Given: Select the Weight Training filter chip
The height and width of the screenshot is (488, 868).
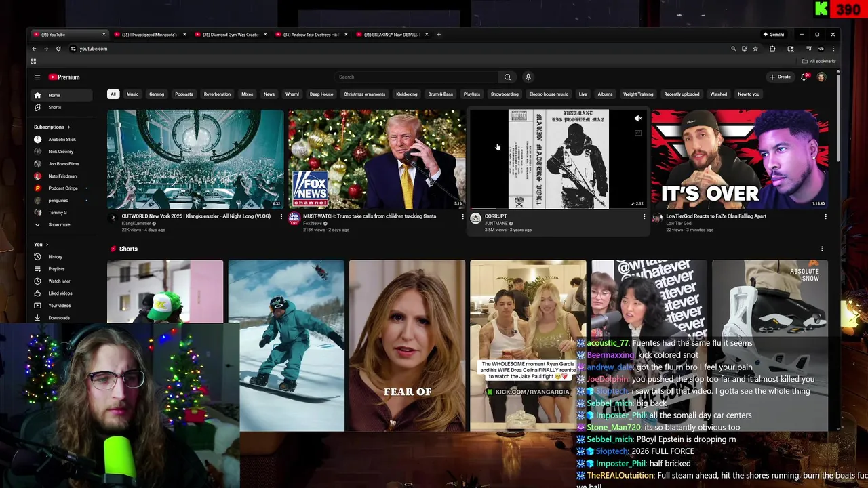Looking at the screenshot, I should (x=638, y=94).
